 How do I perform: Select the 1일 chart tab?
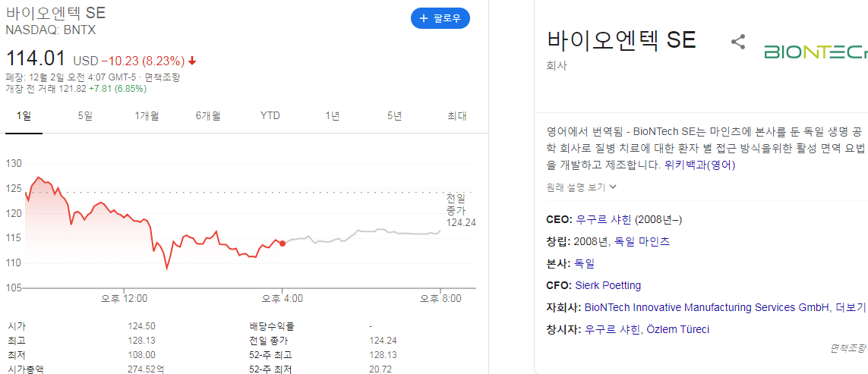coord(24,115)
